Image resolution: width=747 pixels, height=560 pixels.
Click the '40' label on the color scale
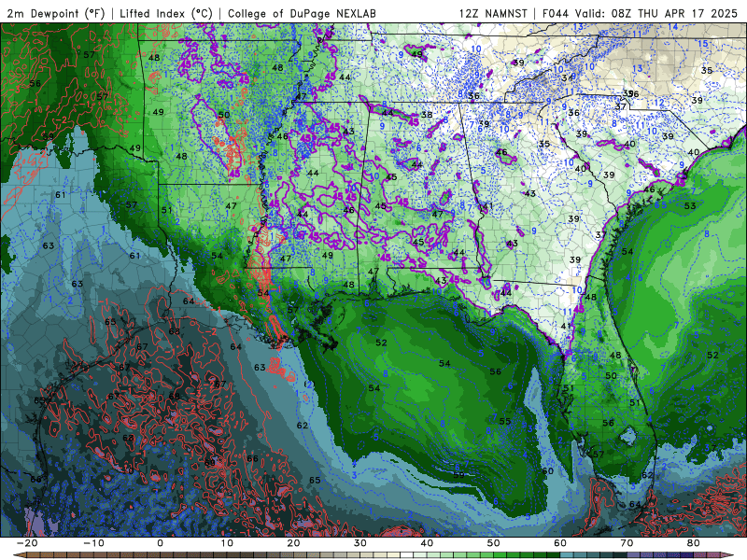point(427,543)
